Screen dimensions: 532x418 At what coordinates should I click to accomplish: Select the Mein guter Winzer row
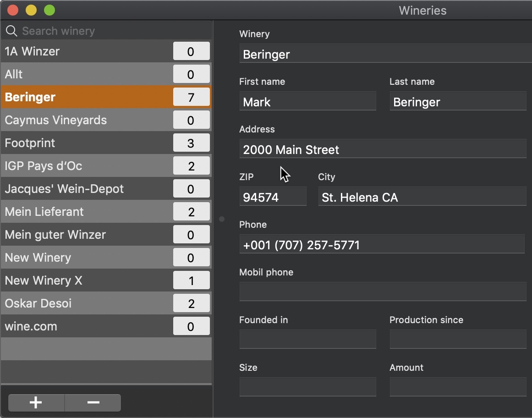tap(106, 235)
